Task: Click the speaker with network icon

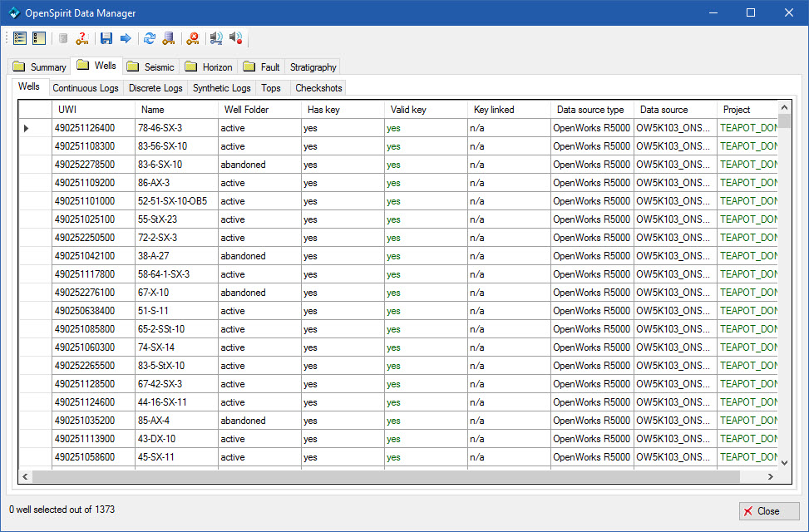Action: 217,38
